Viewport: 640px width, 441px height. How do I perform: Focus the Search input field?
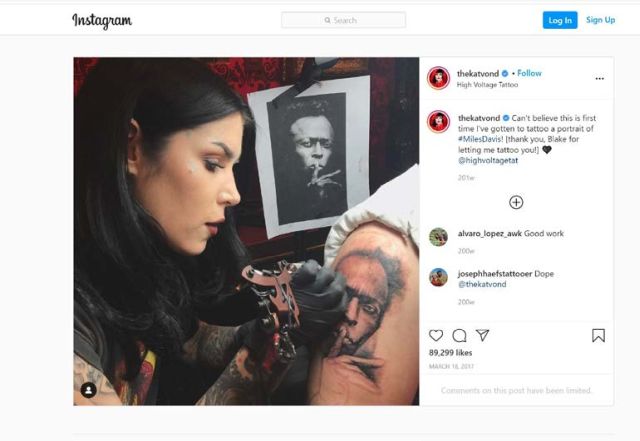(343, 20)
